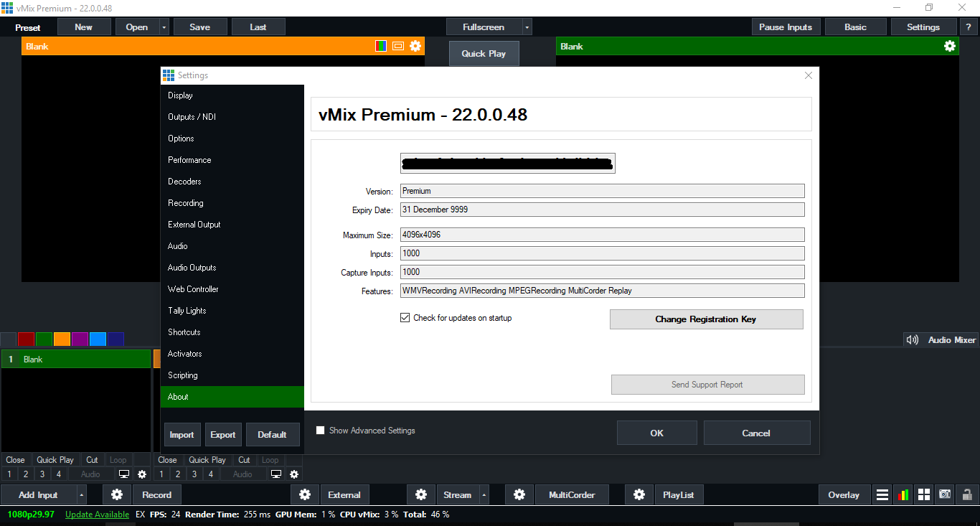Click the Export settings button
The image size is (980, 526).
(x=222, y=434)
